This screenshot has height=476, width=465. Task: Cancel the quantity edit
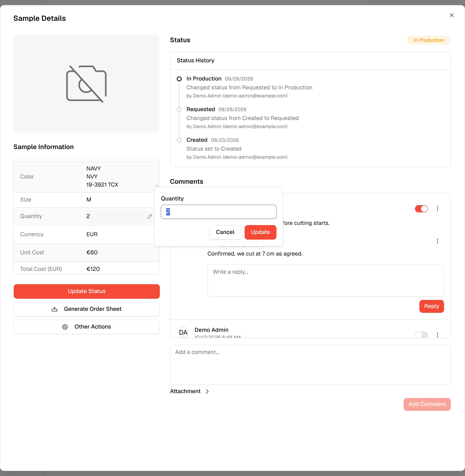point(225,232)
